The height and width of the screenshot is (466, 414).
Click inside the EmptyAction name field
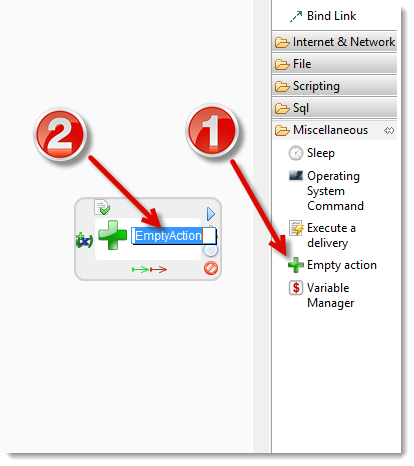[174, 236]
